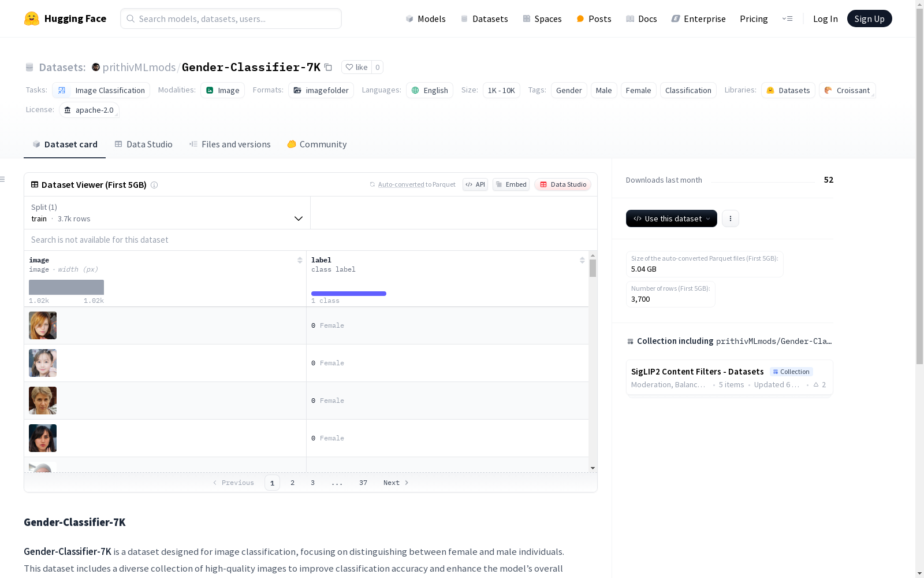The width and height of the screenshot is (924, 578).
Task: Select current page 1 in pagination
Action: tap(272, 483)
